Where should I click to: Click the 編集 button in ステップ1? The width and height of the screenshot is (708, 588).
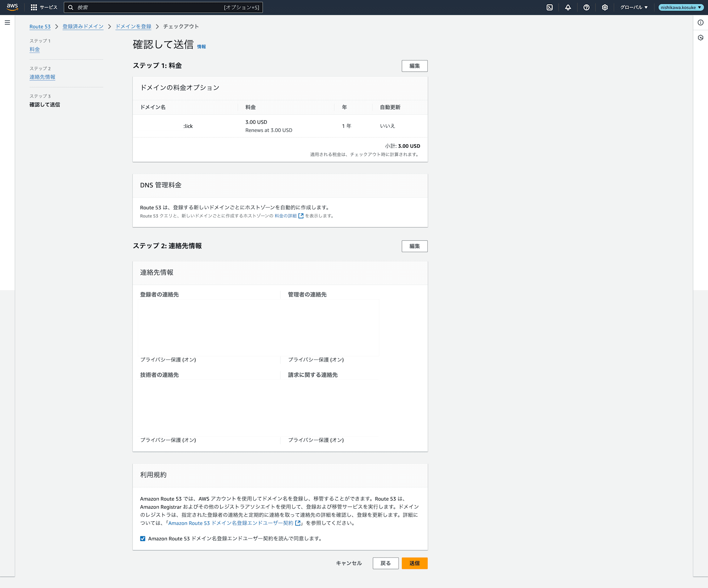415,66
